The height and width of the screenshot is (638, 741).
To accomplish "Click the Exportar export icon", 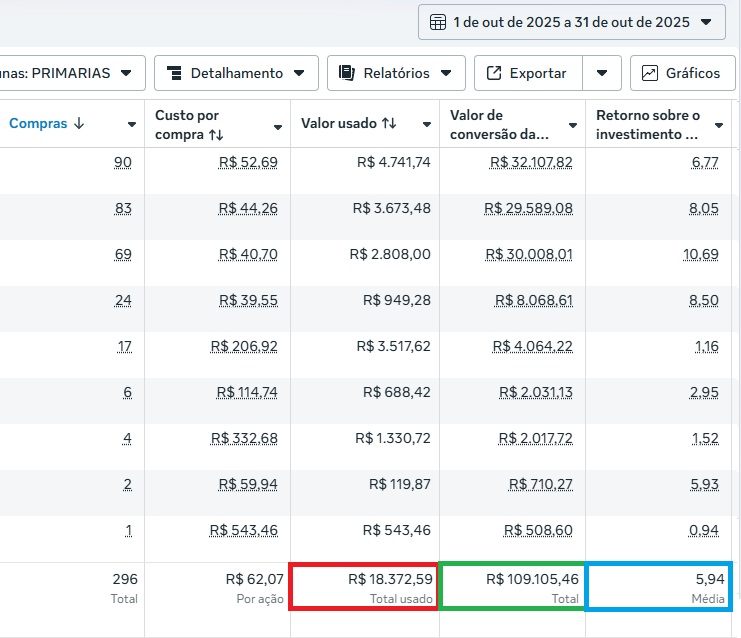I will [494, 73].
